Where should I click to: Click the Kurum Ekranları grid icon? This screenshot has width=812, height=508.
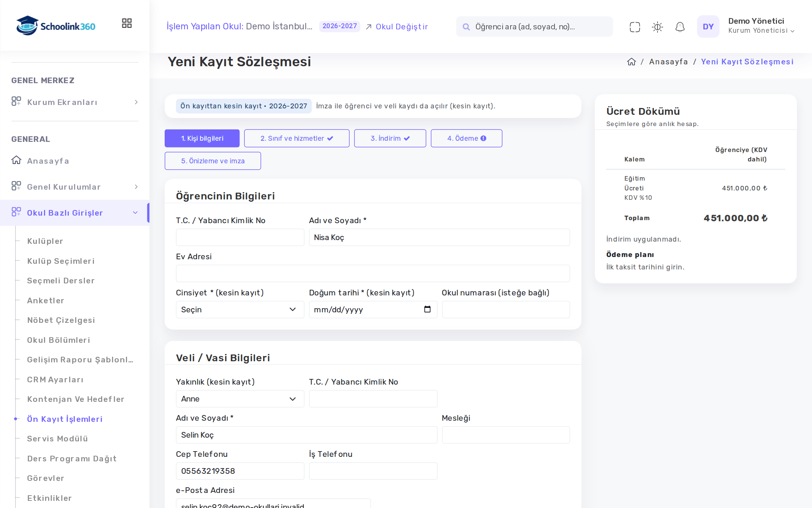(x=16, y=101)
